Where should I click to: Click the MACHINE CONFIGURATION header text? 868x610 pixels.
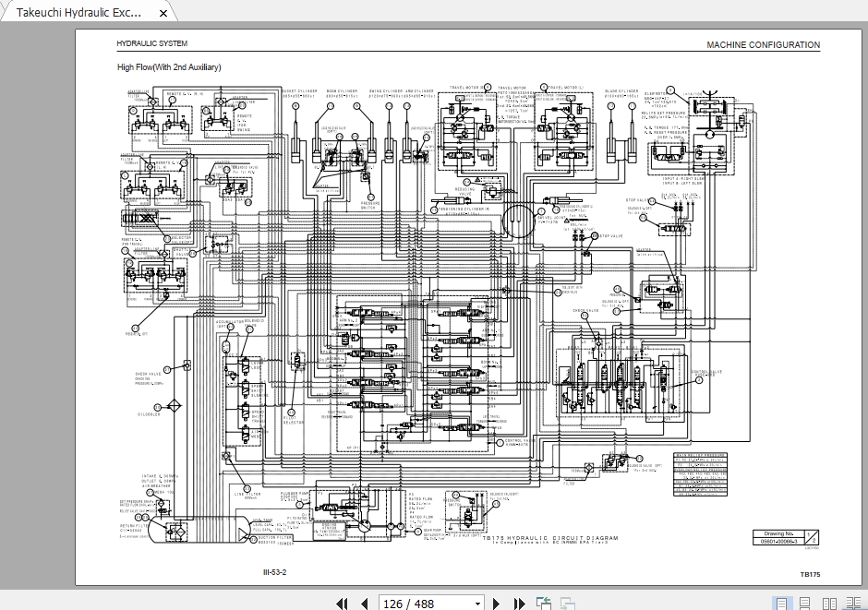click(x=763, y=45)
